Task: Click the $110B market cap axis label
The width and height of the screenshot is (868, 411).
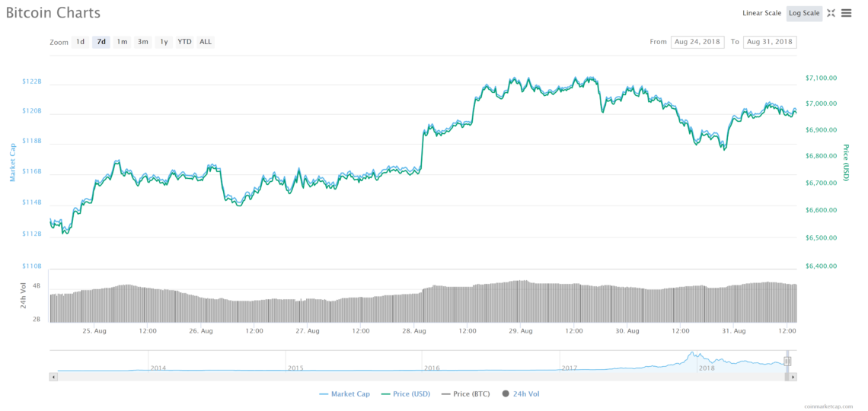Action: (x=31, y=266)
